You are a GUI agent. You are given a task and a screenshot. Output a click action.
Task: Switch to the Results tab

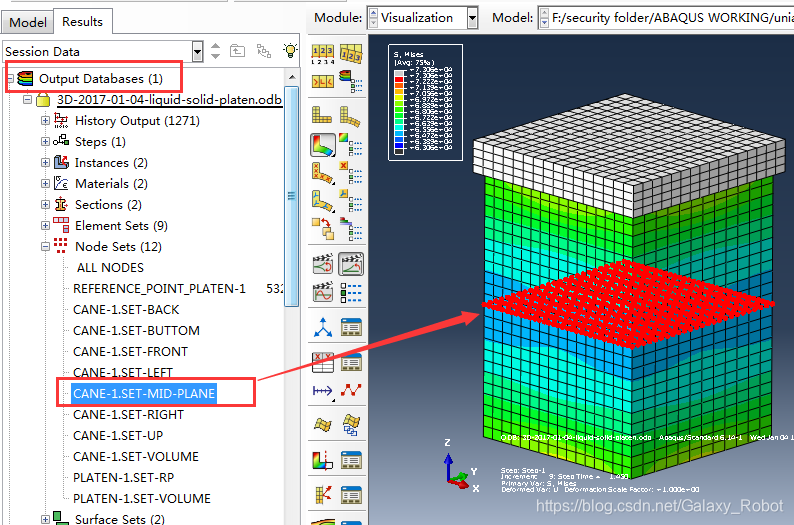[x=82, y=21]
